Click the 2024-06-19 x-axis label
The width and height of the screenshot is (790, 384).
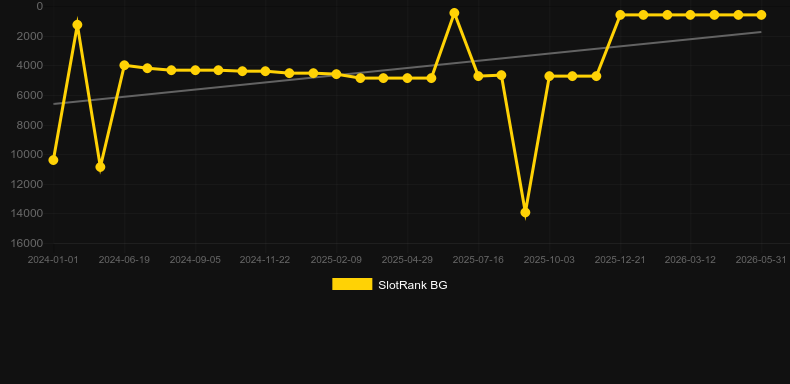click(124, 260)
